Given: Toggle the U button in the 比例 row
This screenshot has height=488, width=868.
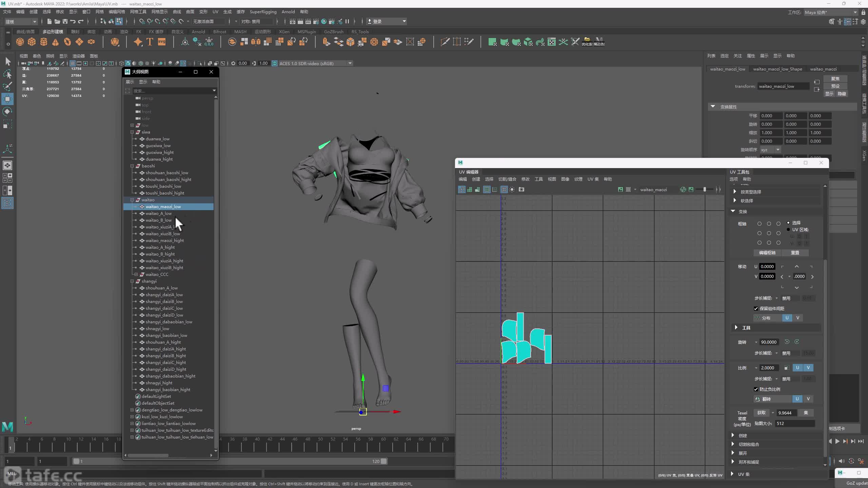Looking at the screenshot, I should pyautogui.click(x=797, y=368).
